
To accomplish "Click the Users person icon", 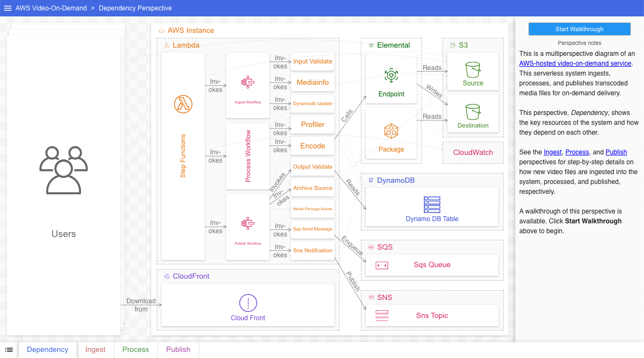I will (x=64, y=170).
